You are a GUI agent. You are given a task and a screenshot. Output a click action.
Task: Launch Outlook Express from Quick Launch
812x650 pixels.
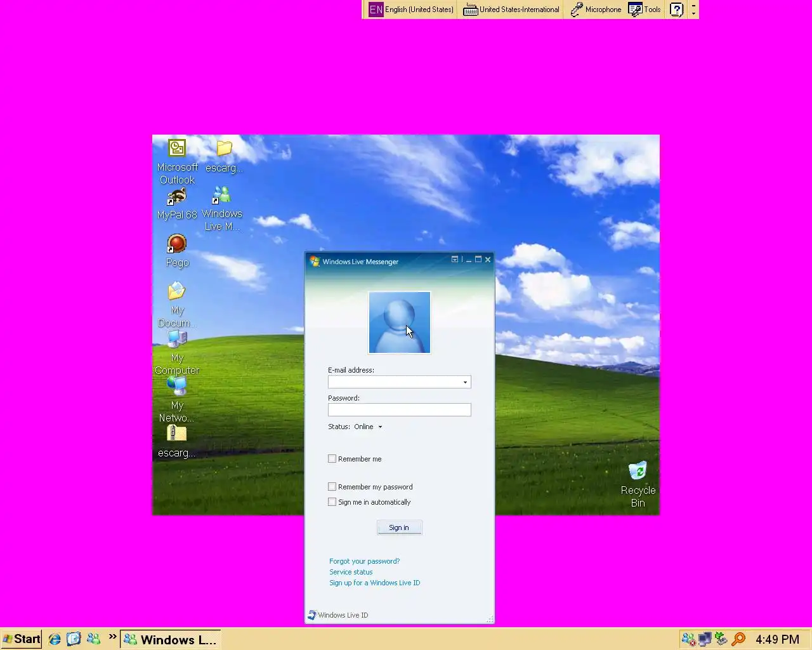(74, 639)
